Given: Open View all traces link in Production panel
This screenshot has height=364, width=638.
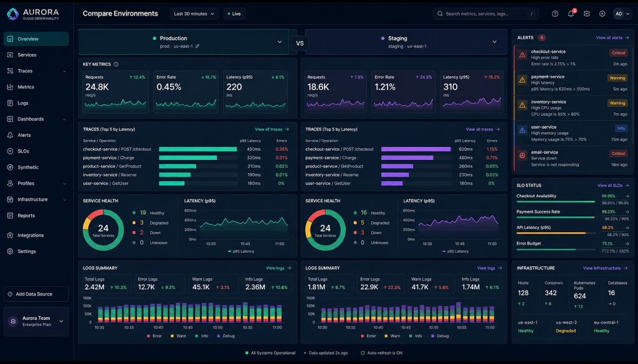Looking at the screenshot, I should click(x=272, y=129).
